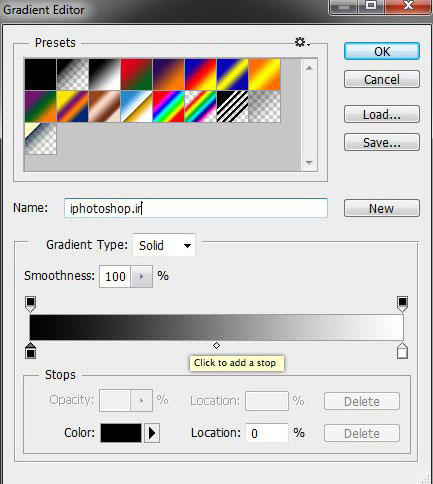Click the black Color swatch
The height and width of the screenshot is (484, 433).
point(121,433)
